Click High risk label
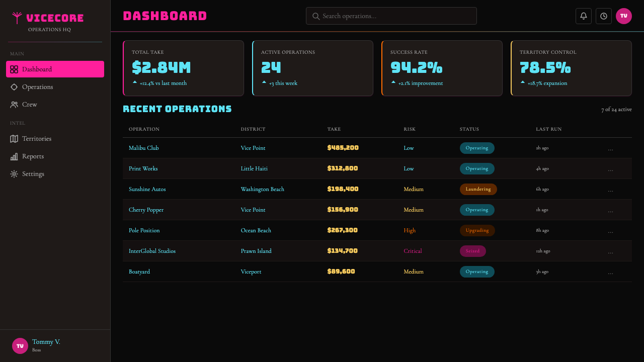Screen dimensions: 644x362 (410, 230)
